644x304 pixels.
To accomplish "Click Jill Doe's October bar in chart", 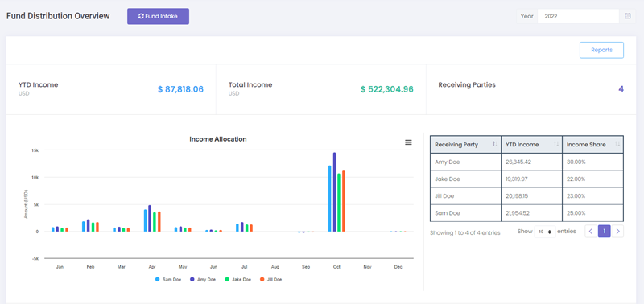I will coord(344,201).
